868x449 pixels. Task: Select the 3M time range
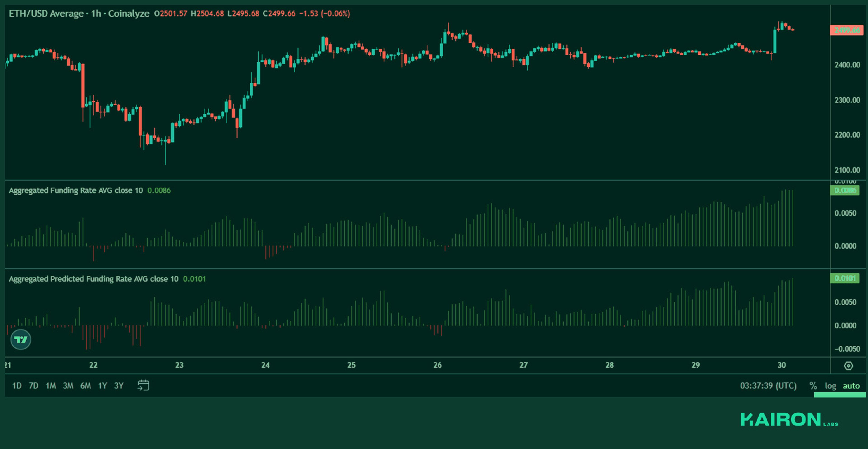tap(68, 386)
